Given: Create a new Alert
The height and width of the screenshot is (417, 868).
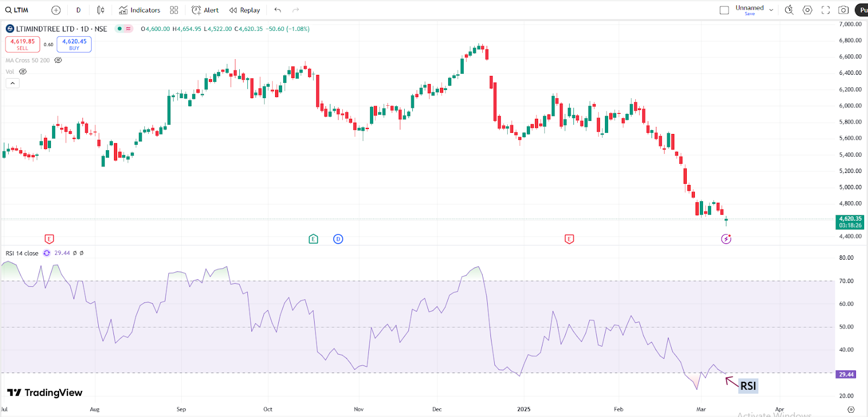Looking at the screenshot, I should point(205,10).
